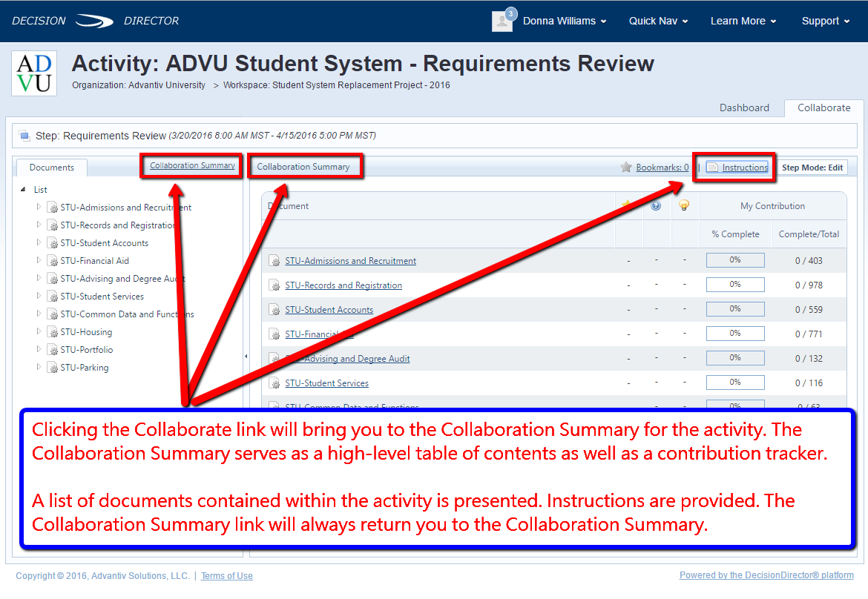This screenshot has height=599, width=868.
Task: Collapse the documents panel with splitter arrow
Action: click(x=246, y=356)
